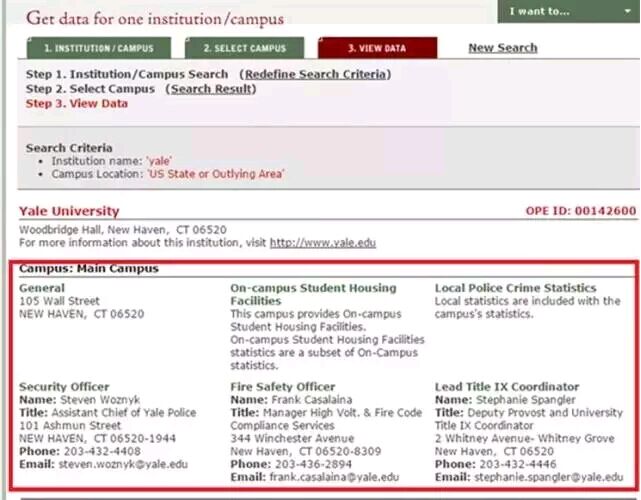Click the OPE ID: 00142600 text
The width and height of the screenshot is (641, 500).
[x=580, y=211]
